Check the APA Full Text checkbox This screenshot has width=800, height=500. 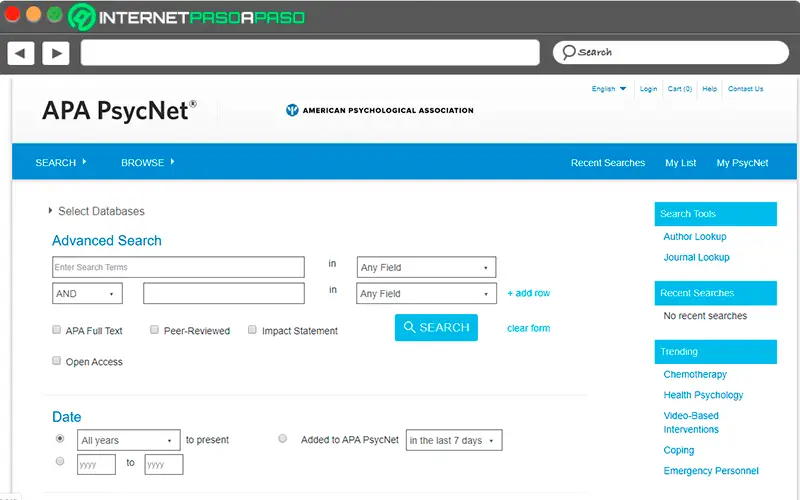pyautogui.click(x=57, y=330)
